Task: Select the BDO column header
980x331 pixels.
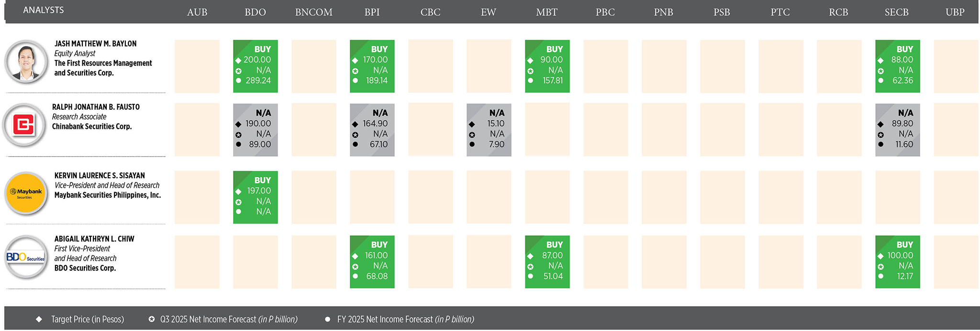Action: click(x=255, y=12)
